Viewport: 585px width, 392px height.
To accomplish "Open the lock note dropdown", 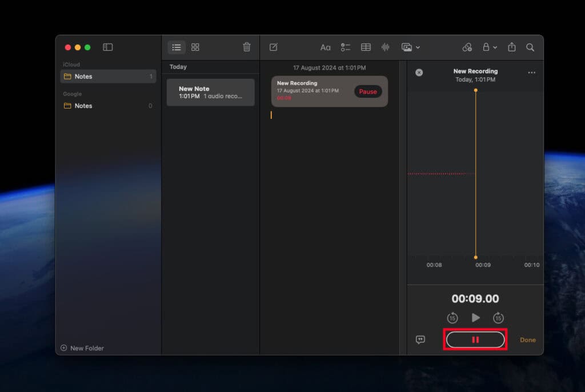I will click(x=489, y=47).
